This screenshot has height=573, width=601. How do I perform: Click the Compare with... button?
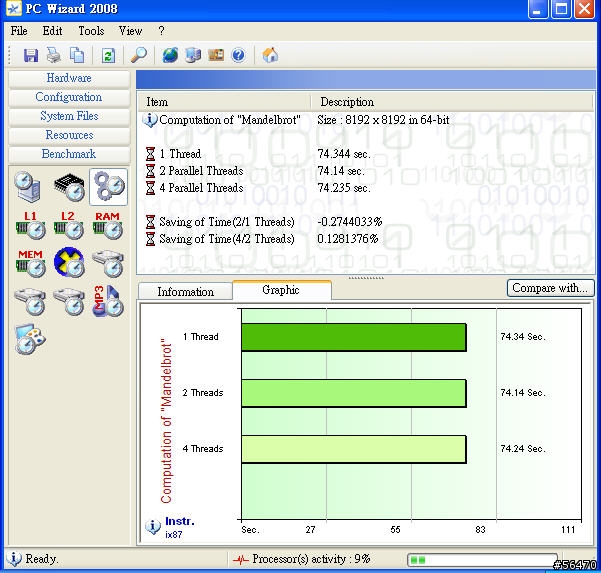point(550,288)
